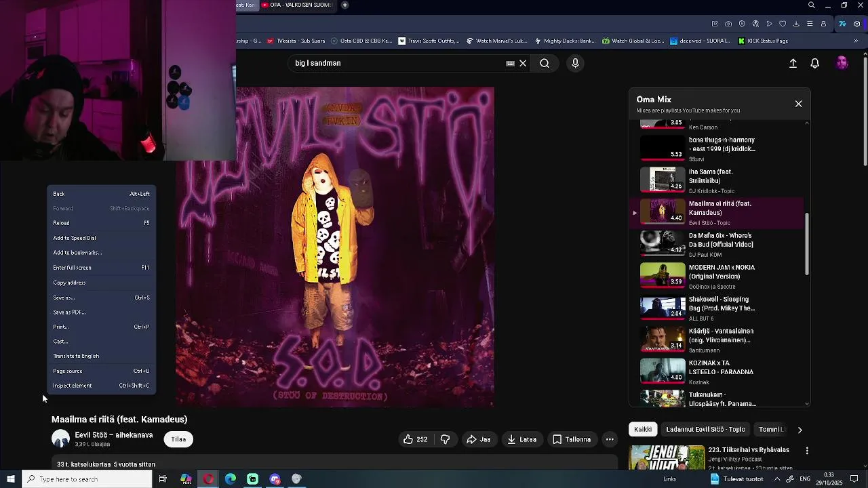Select Save as PDF... in context menu

click(101, 312)
